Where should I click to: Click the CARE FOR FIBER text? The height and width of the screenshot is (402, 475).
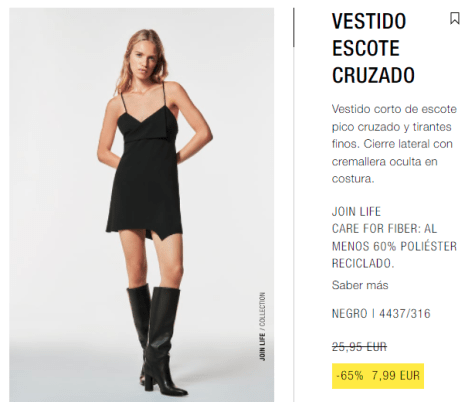[x=375, y=229]
